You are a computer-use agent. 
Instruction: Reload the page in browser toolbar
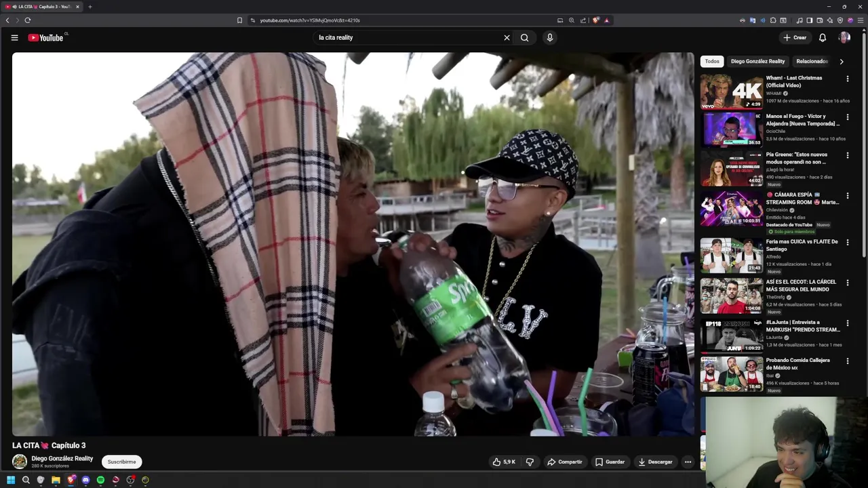click(x=27, y=20)
